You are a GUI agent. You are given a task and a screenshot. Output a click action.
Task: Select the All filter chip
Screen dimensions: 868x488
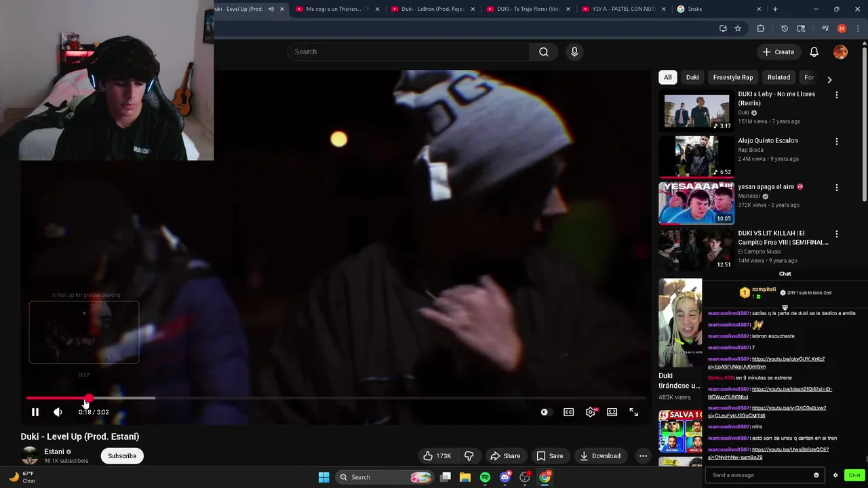(x=668, y=77)
